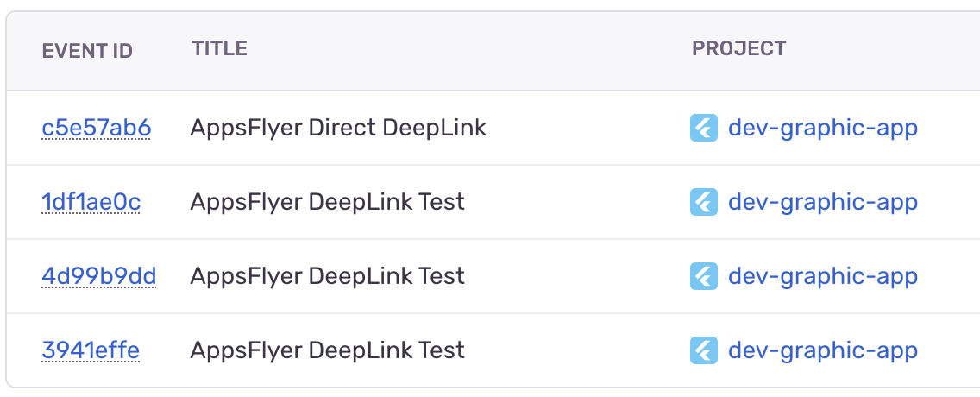
Task: Open dev-graphic-app project in the 1df1ae0c row
Action: click(x=822, y=203)
